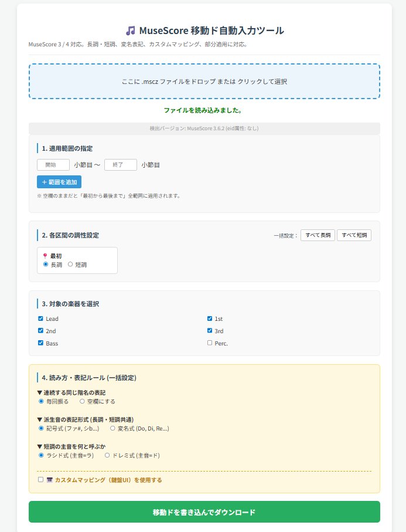Uncheck the Bass instrument checkbox

(40, 343)
